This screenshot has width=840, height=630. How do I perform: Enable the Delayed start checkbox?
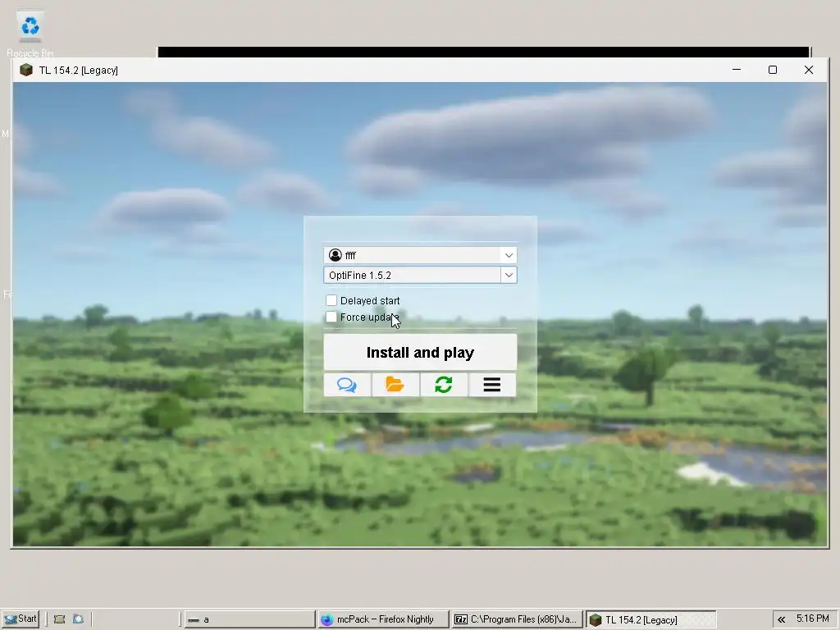[x=331, y=300]
